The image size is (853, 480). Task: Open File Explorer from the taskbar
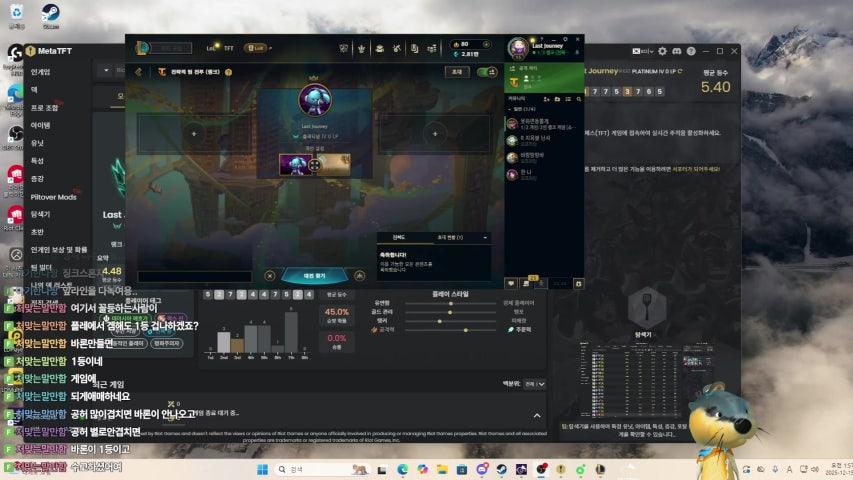point(442,469)
